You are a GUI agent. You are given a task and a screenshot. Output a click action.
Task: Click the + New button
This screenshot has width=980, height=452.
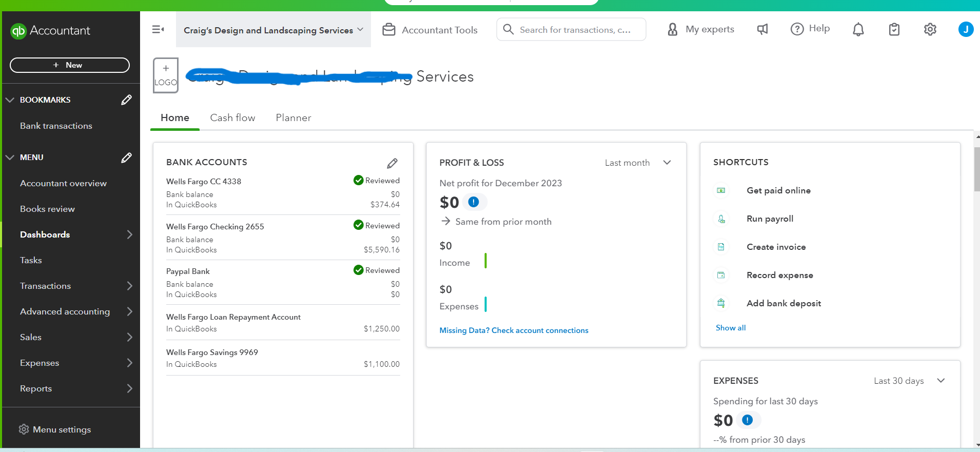point(70,65)
